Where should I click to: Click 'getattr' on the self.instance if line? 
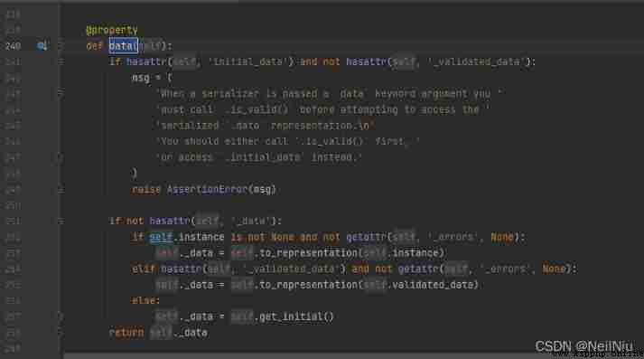click(x=366, y=237)
